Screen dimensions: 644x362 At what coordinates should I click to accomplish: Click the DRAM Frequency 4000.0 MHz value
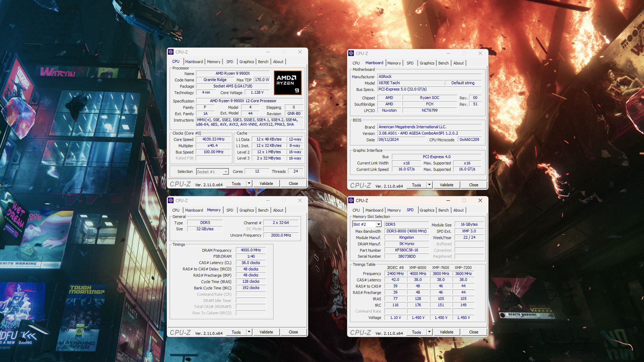point(251,250)
